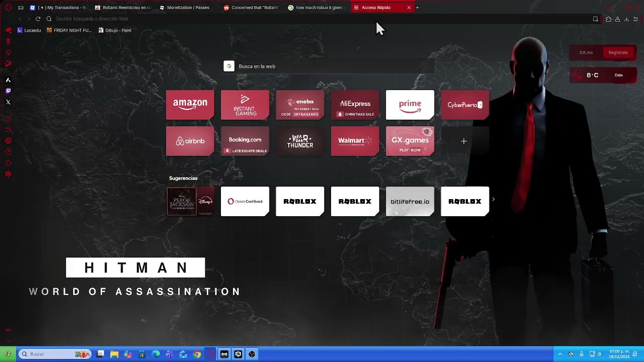Screen dimensions: 644x362
Task: Open the Eneba speed dial tile
Action: coord(300,105)
